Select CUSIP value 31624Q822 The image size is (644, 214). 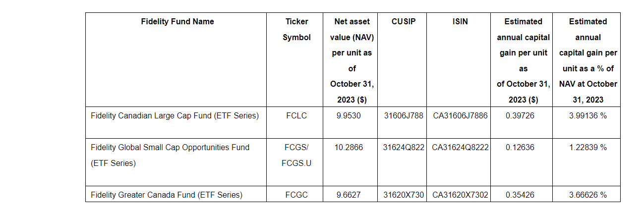tap(403, 147)
